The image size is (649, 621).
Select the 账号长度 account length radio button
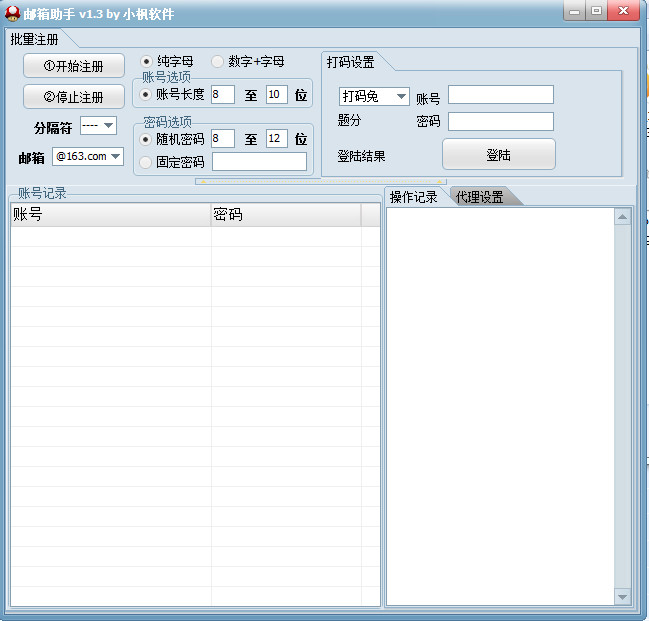147,95
